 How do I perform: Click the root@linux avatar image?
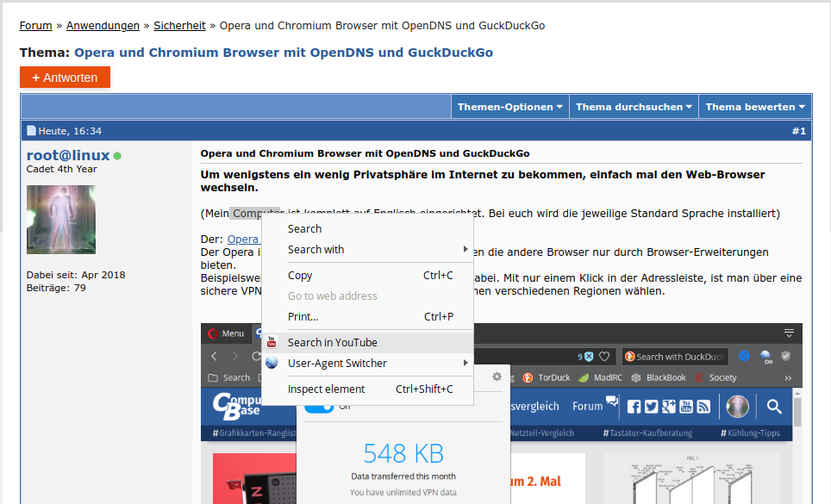click(x=61, y=220)
